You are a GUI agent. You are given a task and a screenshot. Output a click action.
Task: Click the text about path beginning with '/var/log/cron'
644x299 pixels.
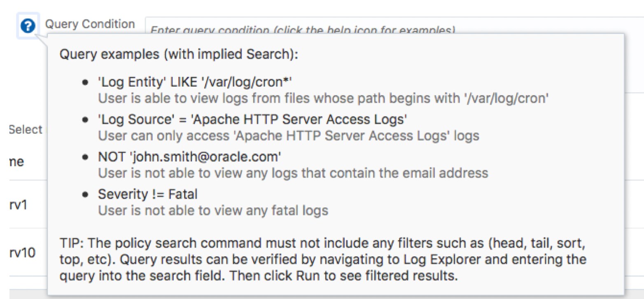[323, 98]
